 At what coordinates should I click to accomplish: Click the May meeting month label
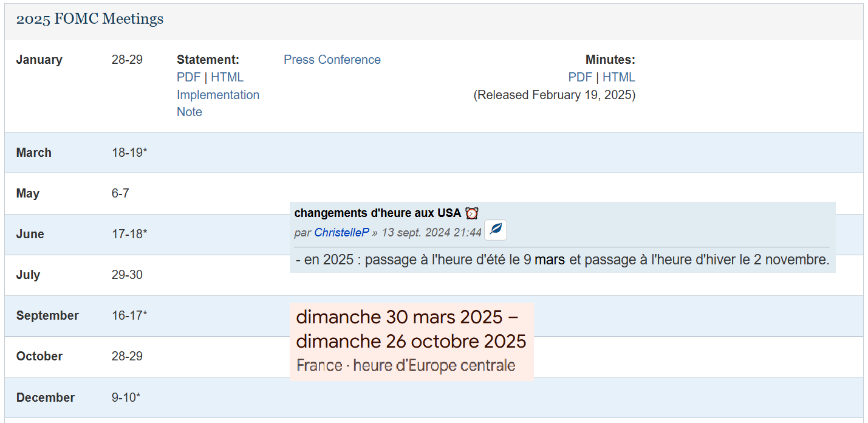pyautogui.click(x=28, y=193)
